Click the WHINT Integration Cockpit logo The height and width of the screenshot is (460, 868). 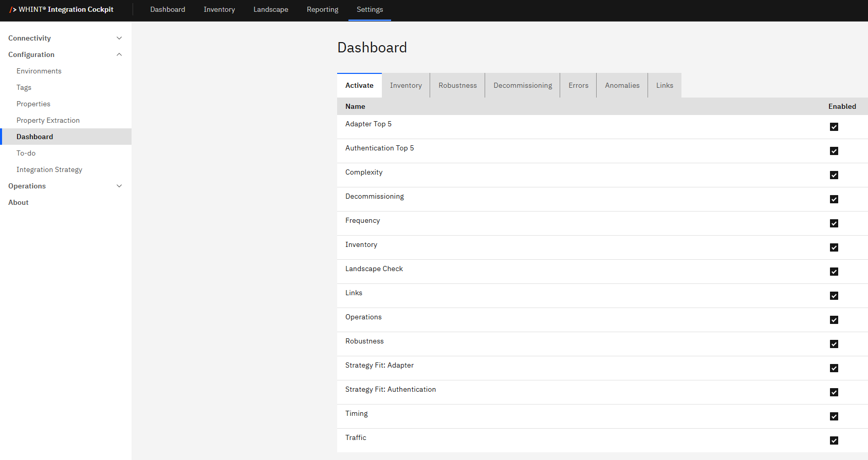click(x=62, y=10)
